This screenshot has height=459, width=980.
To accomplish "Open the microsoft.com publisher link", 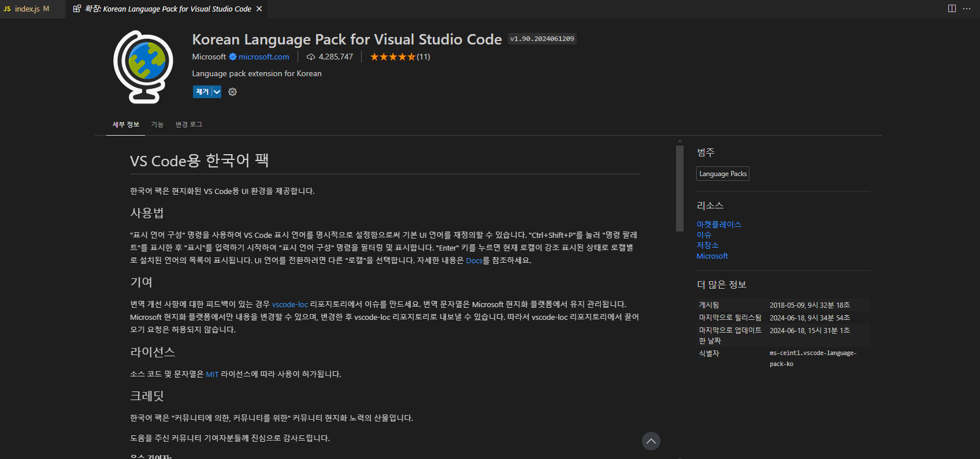I will click(x=264, y=57).
